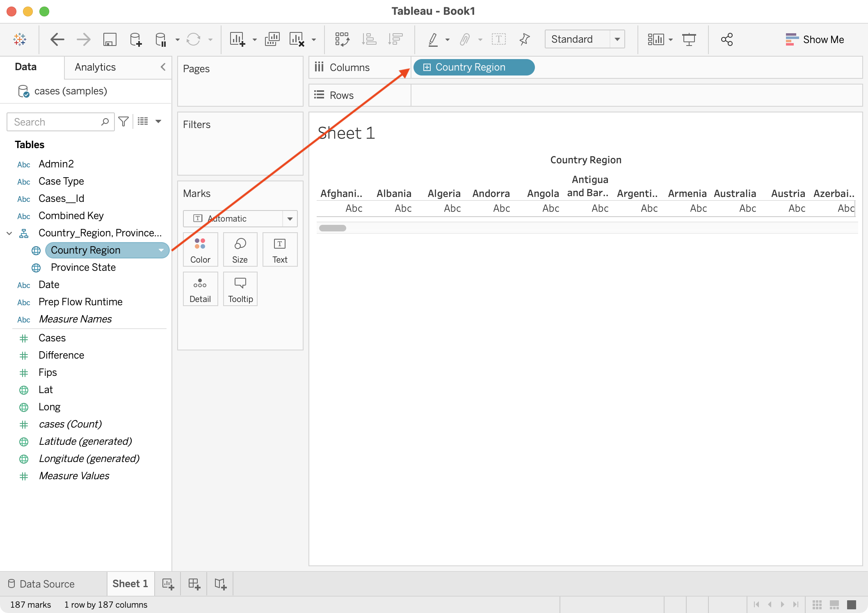
Task: Toggle the Show Mark Labels button
Action: click(498, 39)
